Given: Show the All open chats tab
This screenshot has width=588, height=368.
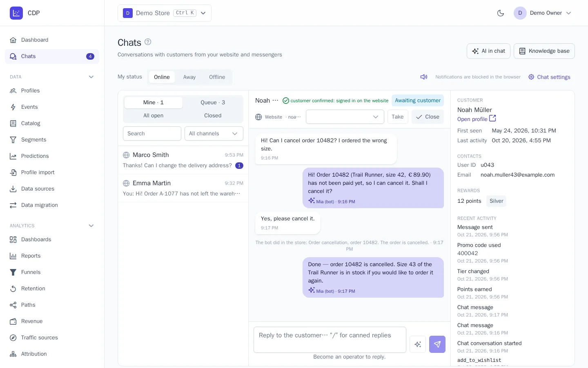Looking at the screenshot, I should (x=154, y=116).
